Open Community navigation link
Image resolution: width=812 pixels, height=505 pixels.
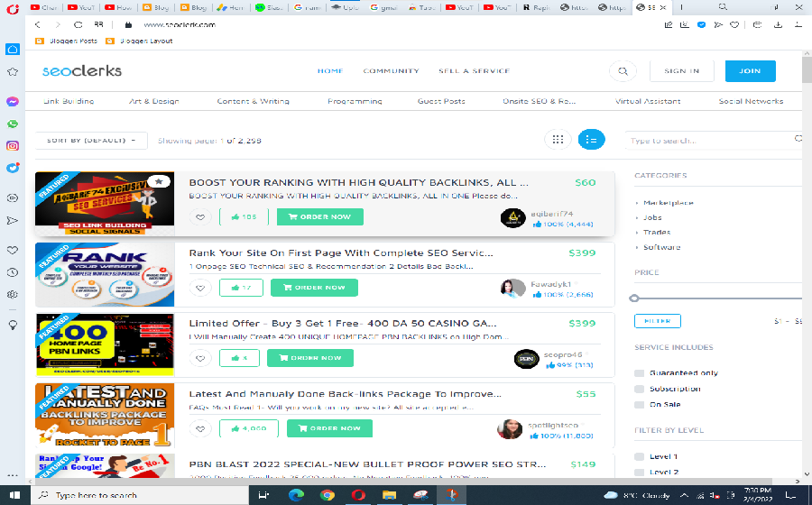[391, 71]
